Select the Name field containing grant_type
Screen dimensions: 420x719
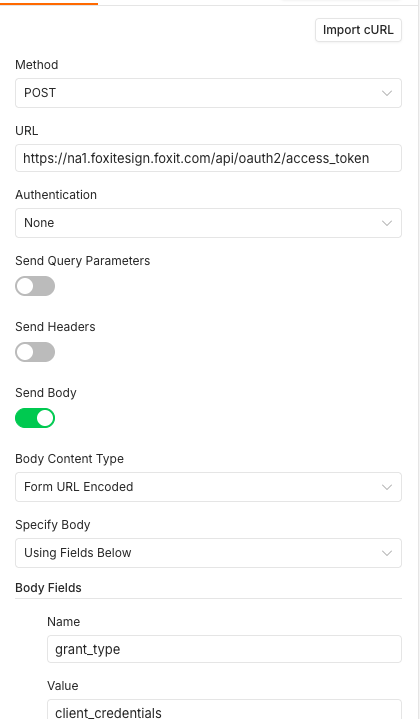[224, 649]
